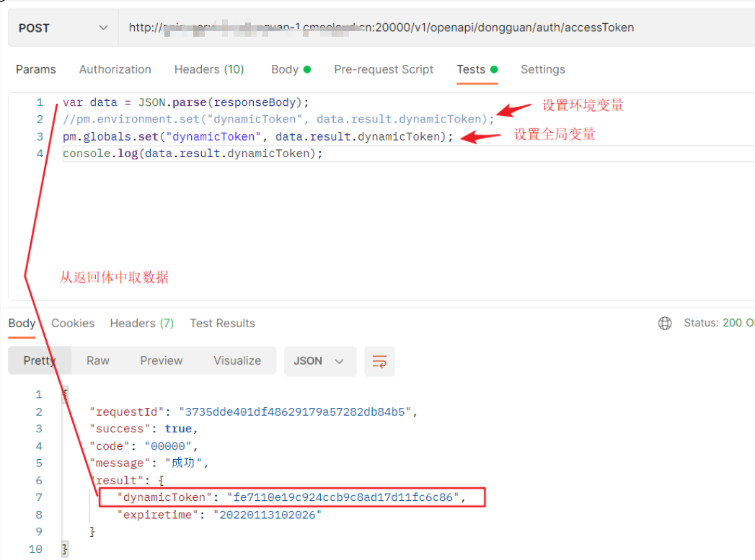
Task: Open the response Cookies tab
Action: (x=73, y=324)
